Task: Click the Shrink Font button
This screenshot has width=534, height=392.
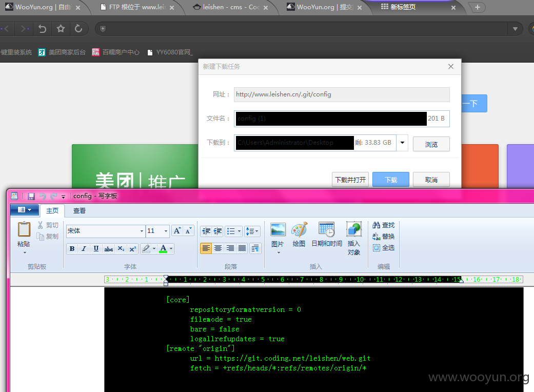Action: (188, 230)
